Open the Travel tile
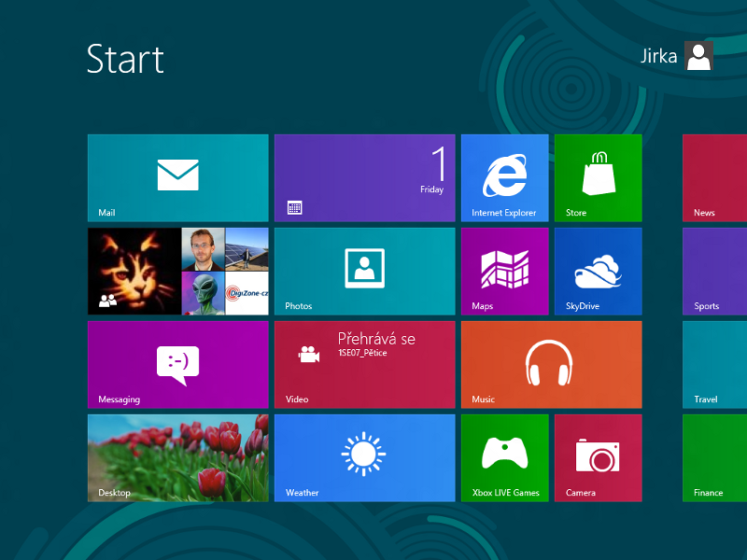 point(715,364)
